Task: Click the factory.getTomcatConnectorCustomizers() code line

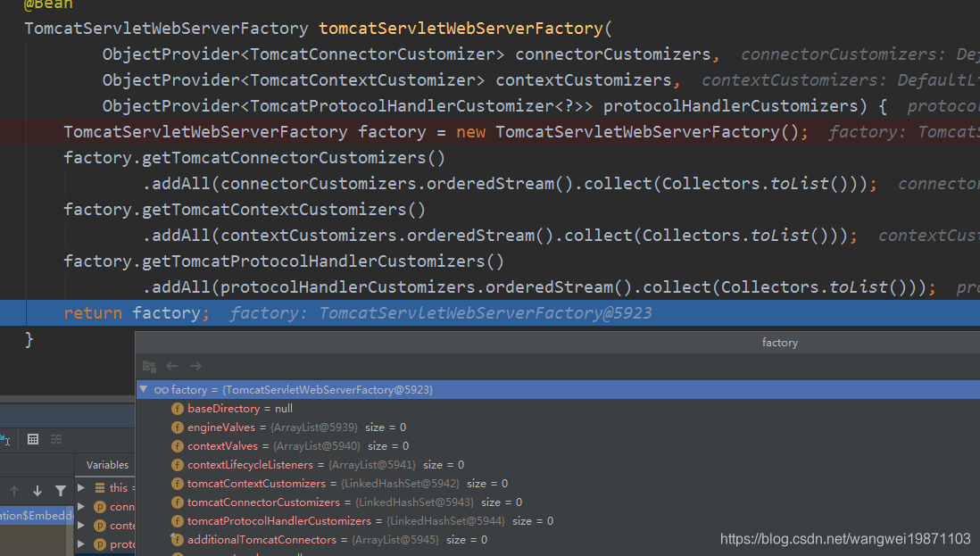Action: click(254, 157)
